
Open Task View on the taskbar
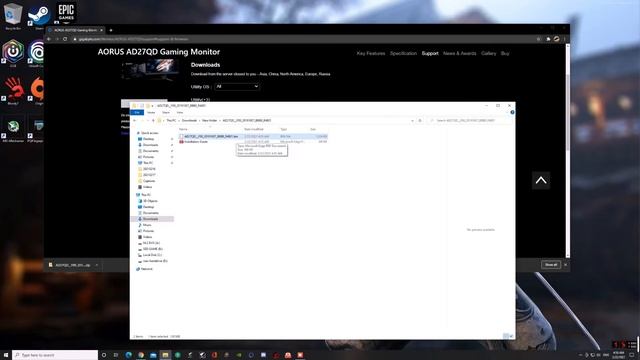[116, 355]
